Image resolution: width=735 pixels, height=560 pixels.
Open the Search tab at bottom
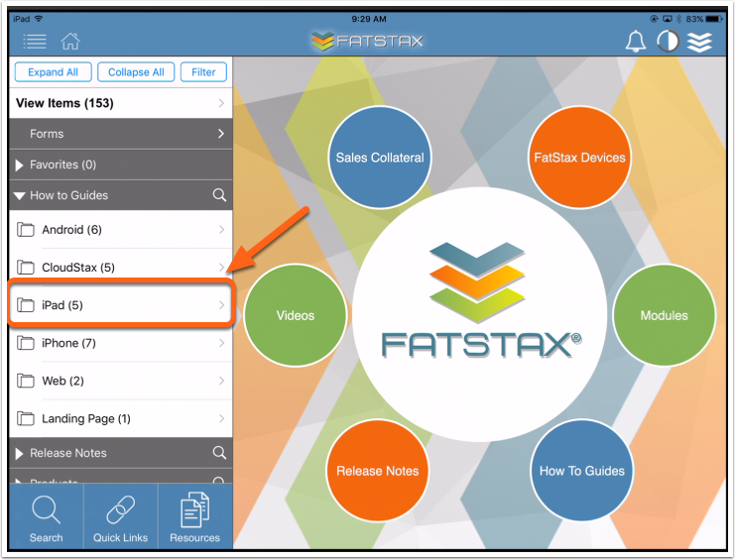click(46, 517)
